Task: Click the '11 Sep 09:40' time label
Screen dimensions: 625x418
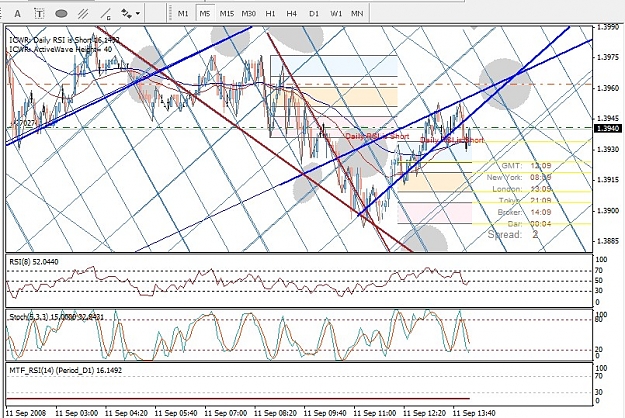Action: 325,413
